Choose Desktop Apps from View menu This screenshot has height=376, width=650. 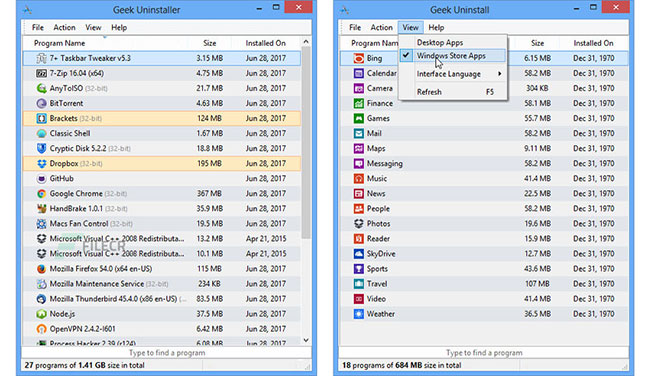(453, 43)
